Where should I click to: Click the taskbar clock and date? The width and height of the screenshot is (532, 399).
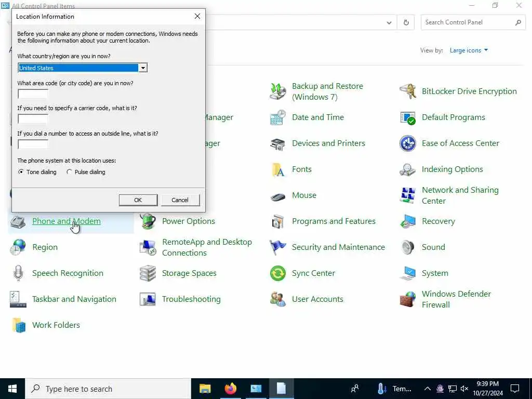488,389
